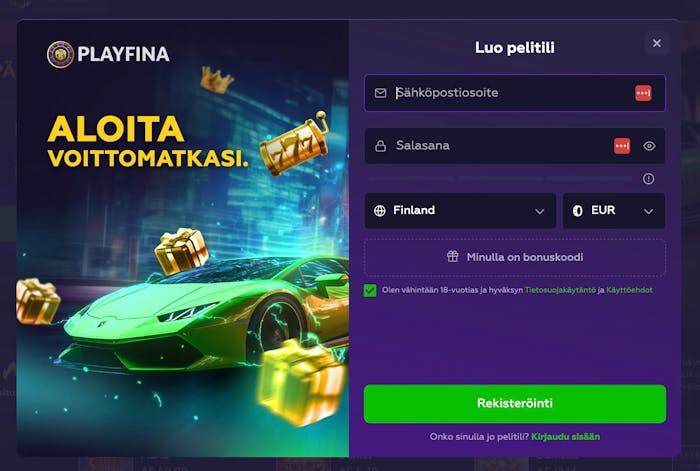Open the Tietosuojakäytäntö link
Viewport: 700px width, 471px height.
tap(560, 290)
